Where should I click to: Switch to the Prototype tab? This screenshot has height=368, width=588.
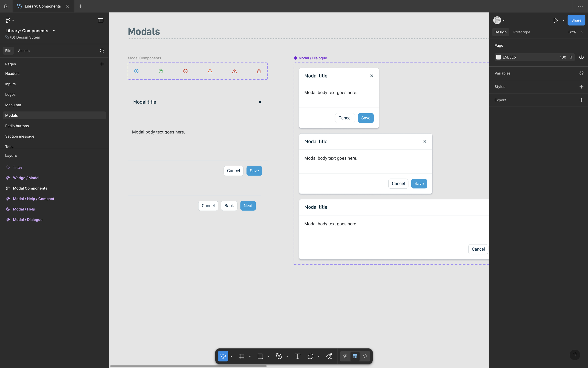pyautogui.click(x=522, y=32)
